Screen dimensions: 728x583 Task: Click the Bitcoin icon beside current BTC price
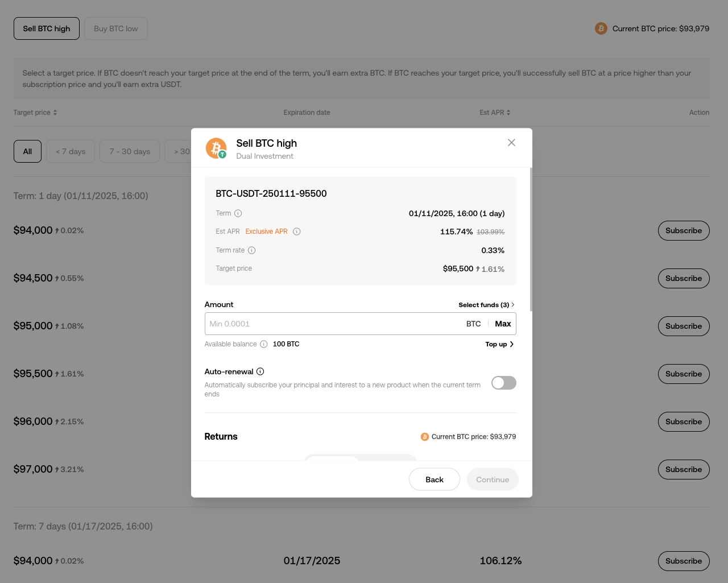click(x=601, y=28)
